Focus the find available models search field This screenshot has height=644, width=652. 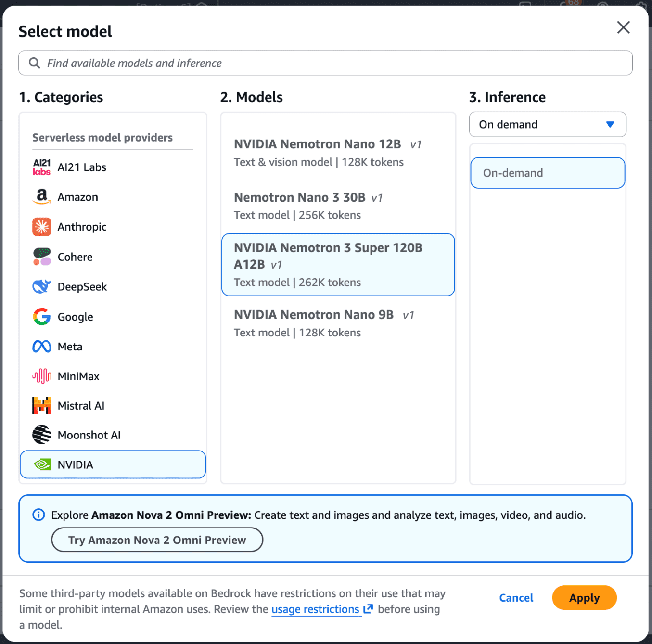[325, 63]
